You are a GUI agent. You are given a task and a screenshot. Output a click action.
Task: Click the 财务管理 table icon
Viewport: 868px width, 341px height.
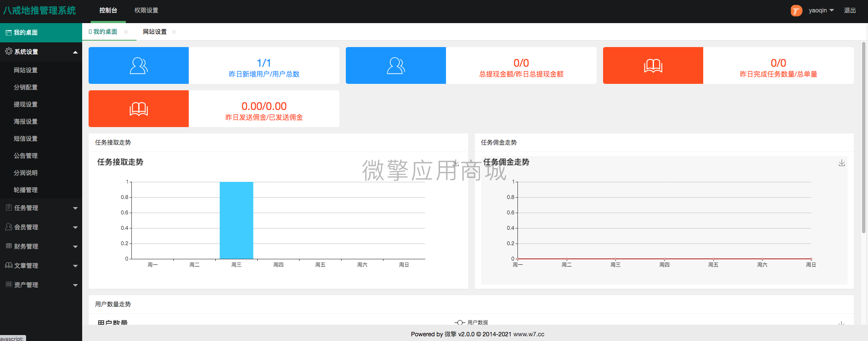pos(9,246)
